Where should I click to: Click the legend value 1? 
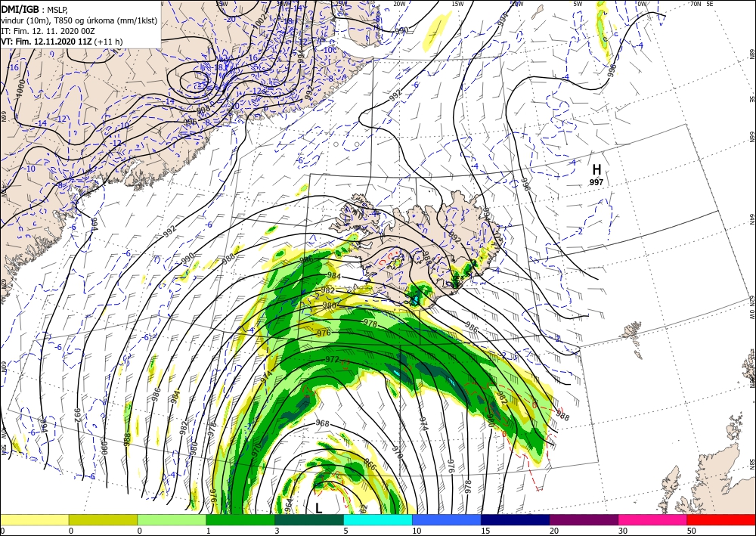[x=209, y=531]
